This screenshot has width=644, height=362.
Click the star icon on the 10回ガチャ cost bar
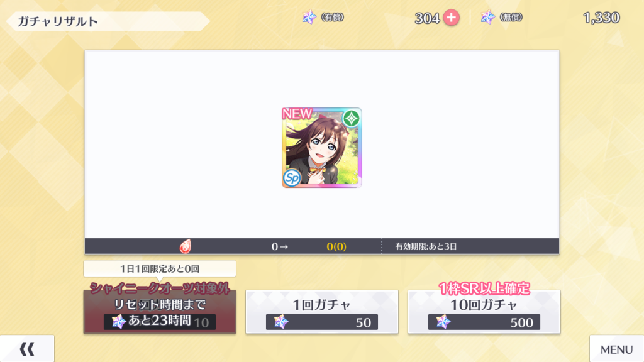(x=443, y=322)
